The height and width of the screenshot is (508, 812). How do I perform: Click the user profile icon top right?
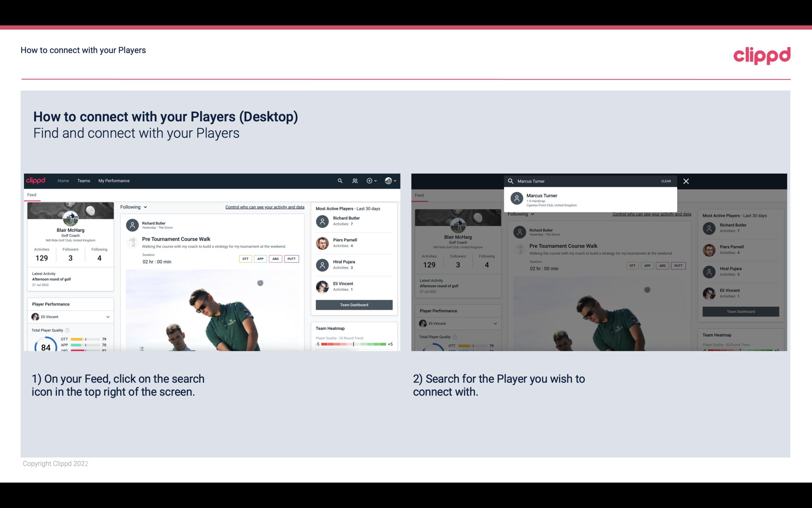tap(388, 180)
